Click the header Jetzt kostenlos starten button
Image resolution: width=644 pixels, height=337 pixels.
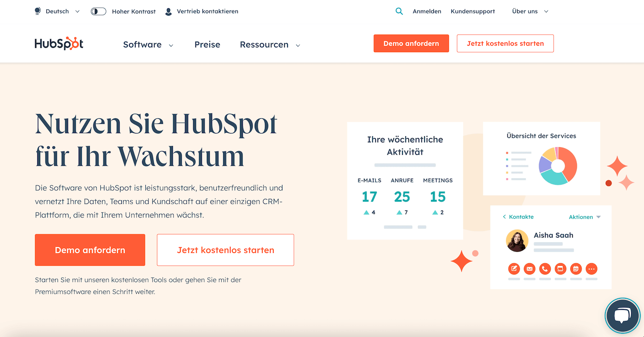point(505,43)
